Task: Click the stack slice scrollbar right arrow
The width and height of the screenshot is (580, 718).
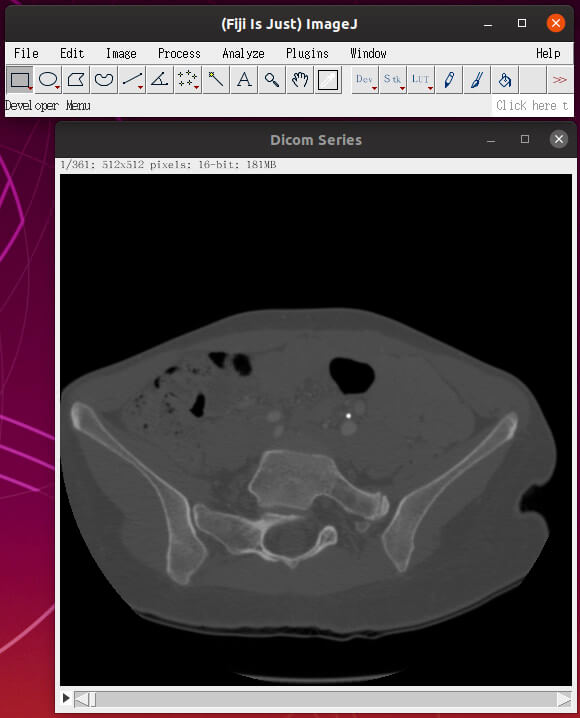Action: (564, 699)
